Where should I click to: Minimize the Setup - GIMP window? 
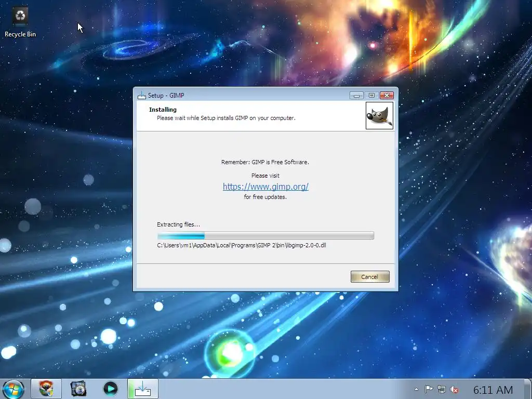[x=356, y=96]
